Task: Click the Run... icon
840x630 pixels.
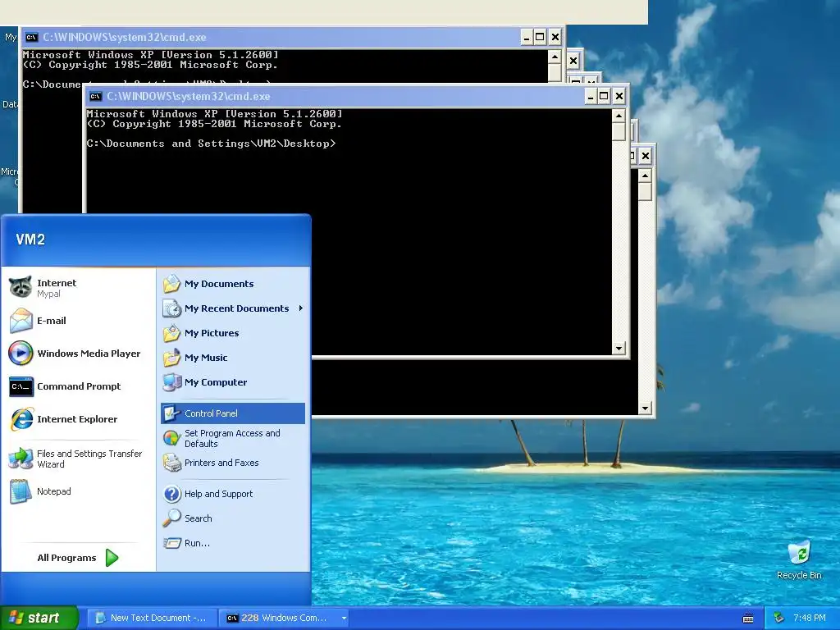Action: tap(172, 543)
